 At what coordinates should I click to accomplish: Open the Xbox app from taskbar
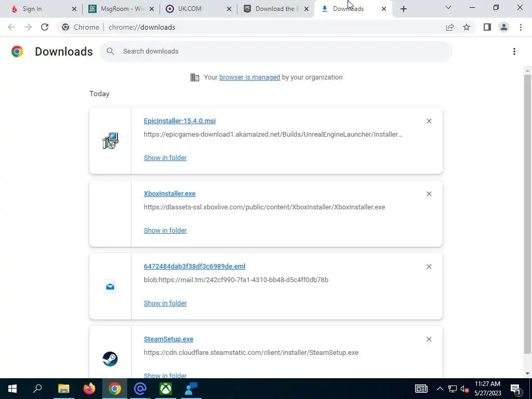click(x=166, y=389)
